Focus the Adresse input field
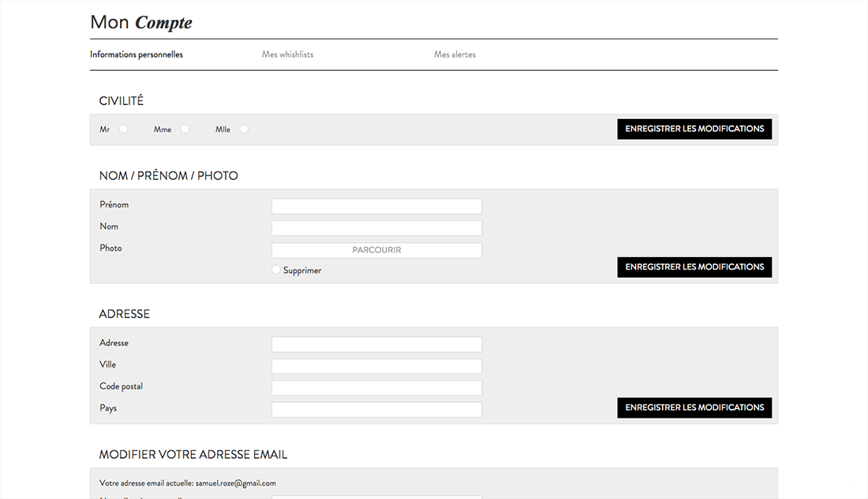 [376, 344]
